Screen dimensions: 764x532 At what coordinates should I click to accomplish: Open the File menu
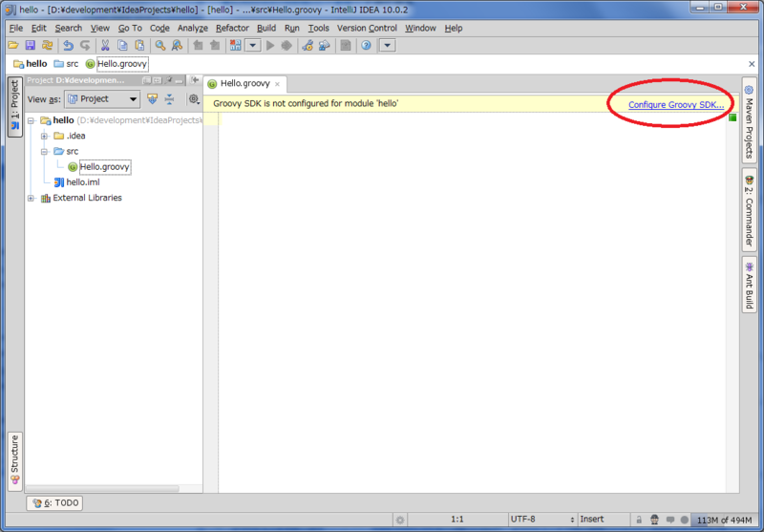[x=16, y=29]
